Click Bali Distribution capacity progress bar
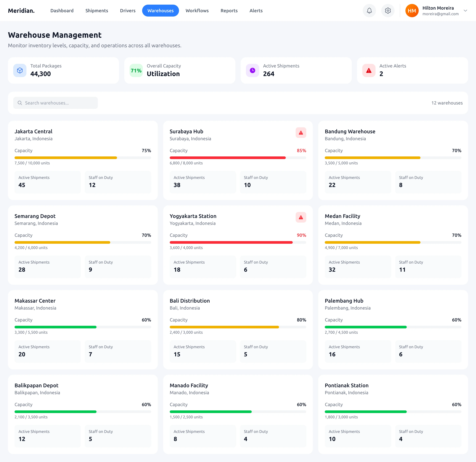476x462 pixels. click(x=238, y=327)
